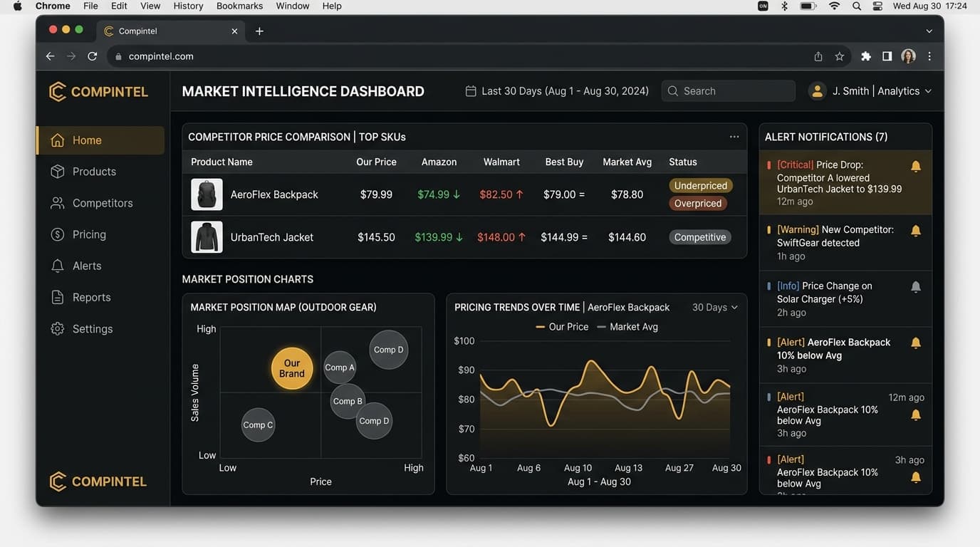This screenshot has width=980, height=547.
Task: Click the Our Brand bubble on position map
Action: [x=292, y=368]
